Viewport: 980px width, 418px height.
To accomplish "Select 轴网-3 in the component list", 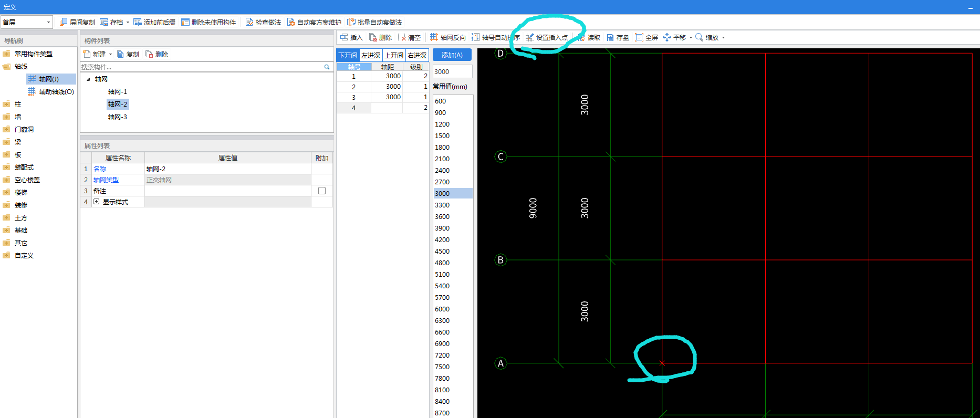I will point(118,117).
